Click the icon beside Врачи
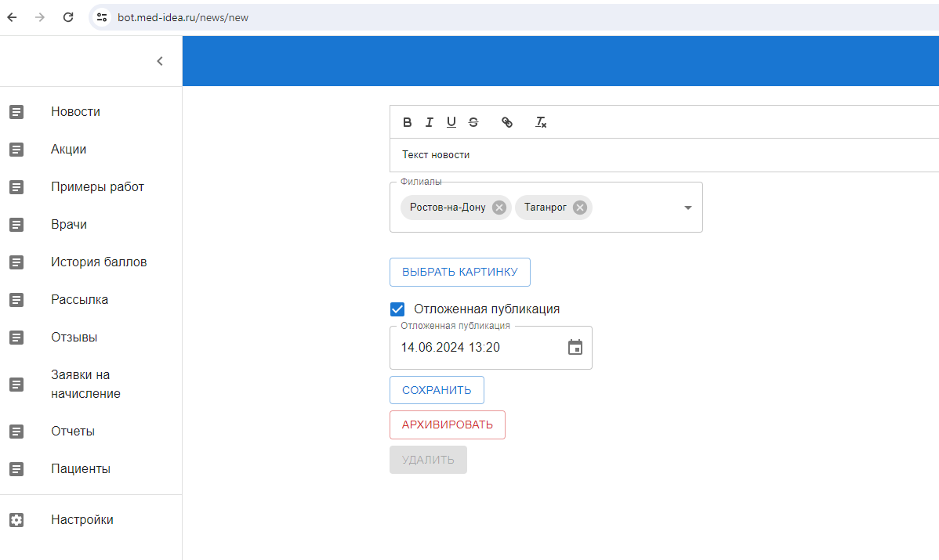939x560 pixels. coord(16,224)
